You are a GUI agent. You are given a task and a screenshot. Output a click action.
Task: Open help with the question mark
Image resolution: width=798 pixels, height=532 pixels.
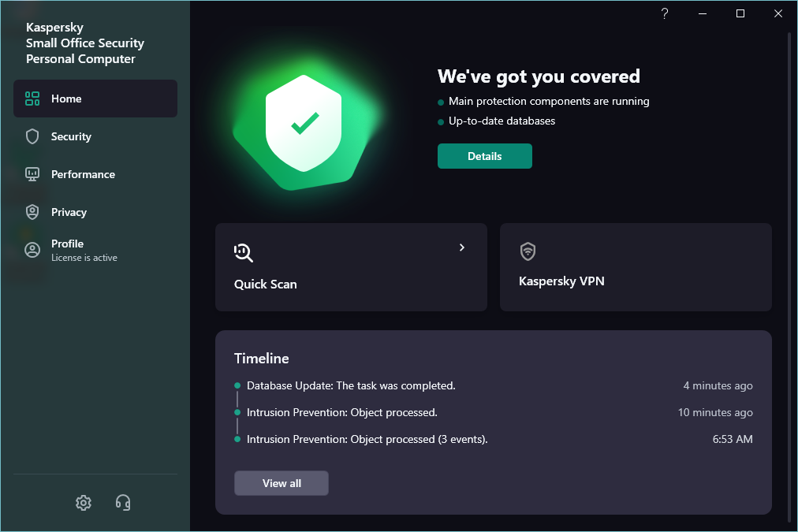[665, 13]
